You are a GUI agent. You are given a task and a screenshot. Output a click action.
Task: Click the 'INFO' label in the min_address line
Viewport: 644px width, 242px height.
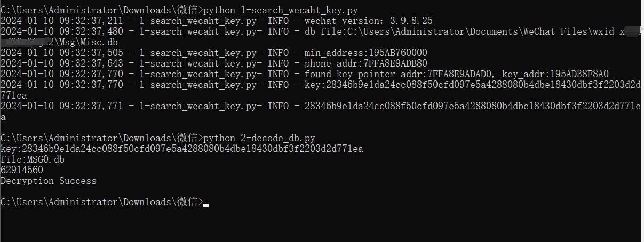coord(278,53)
